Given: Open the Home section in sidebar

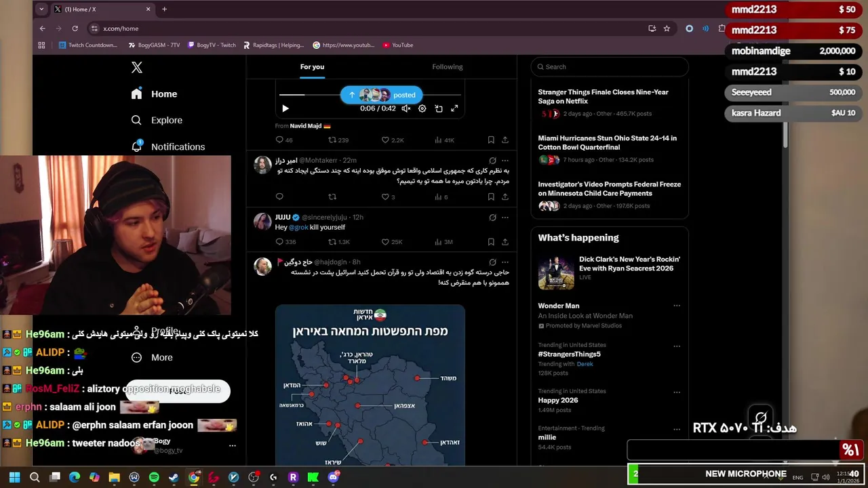Looking at the screenshot, I should (x=154, y=94).
